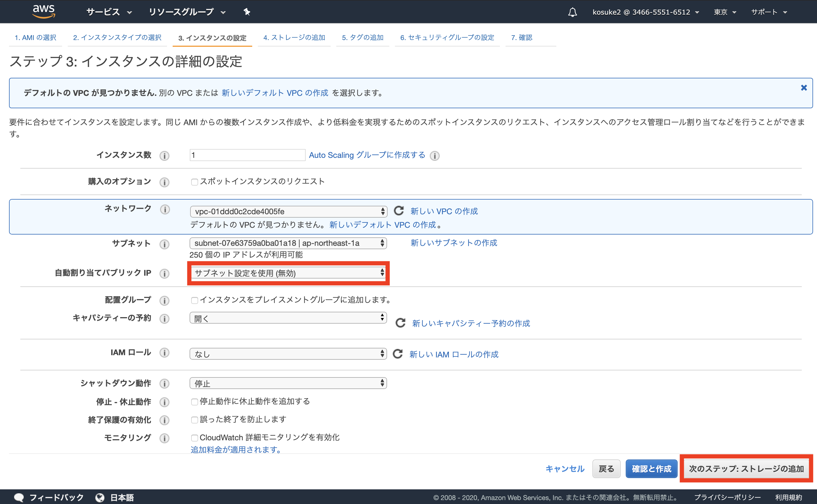Open the サブネット dropdown
Viewport: 817px width, 504px height.
click(288, 243)
